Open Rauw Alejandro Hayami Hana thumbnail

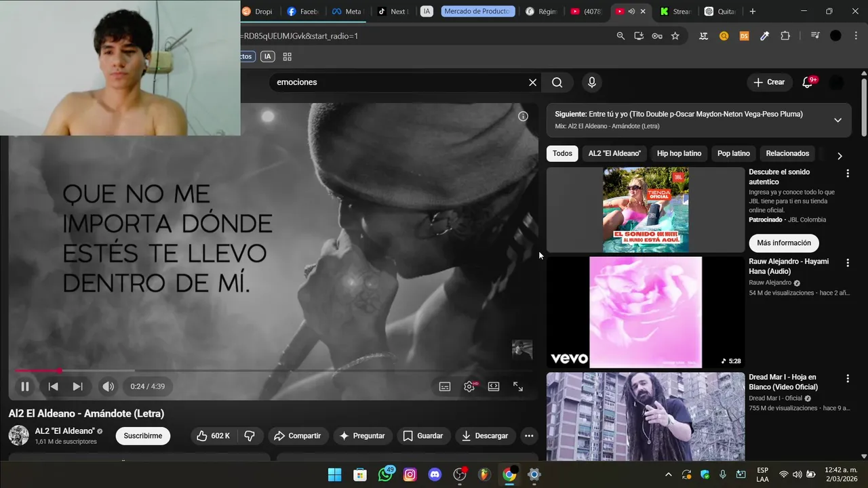(x=646, y=312)
